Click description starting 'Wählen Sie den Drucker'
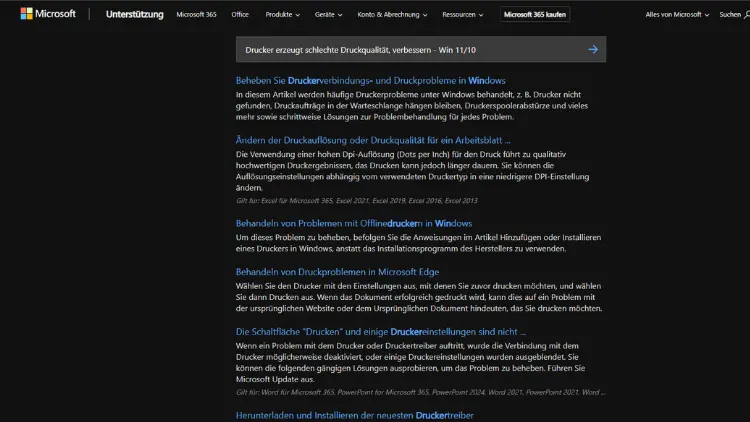Viewport: 750px width, 422px height. (419, 297)
